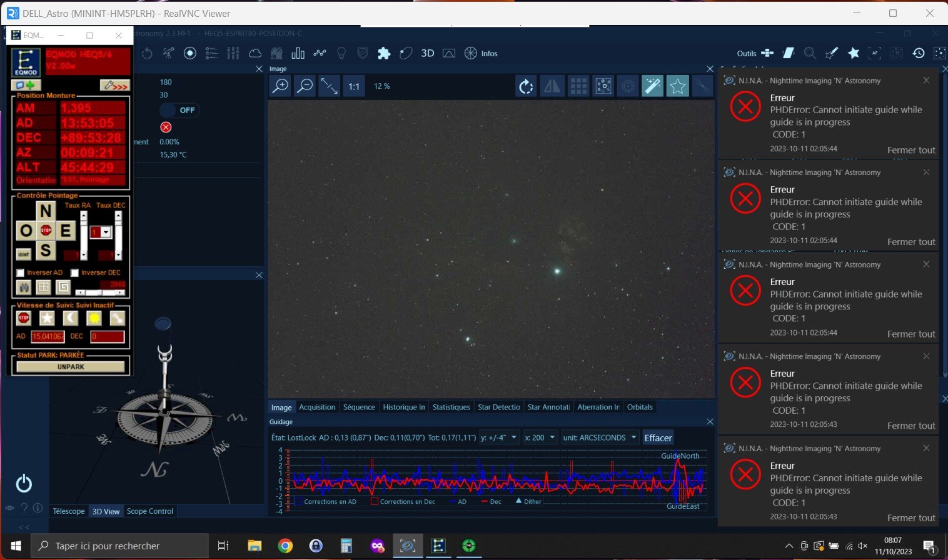Toggle the OFF switch
Image resolution: width=948 pixels, height=560 pixels.
[178, 110]
